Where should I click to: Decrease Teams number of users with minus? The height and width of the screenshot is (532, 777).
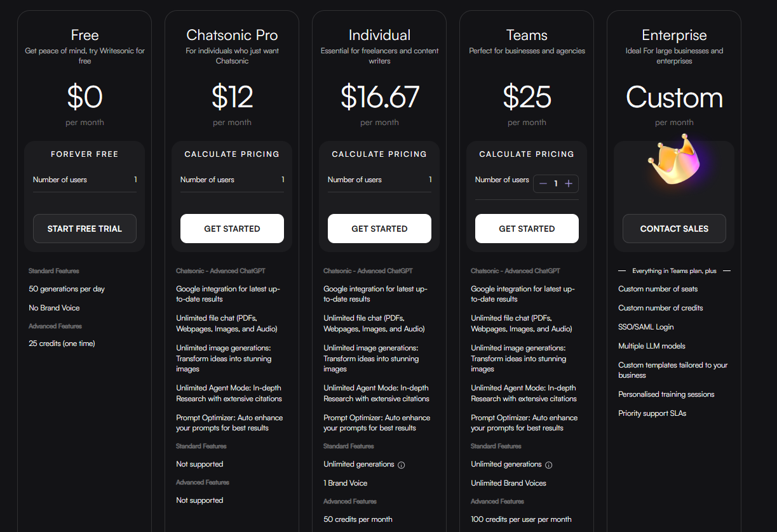click(543, 183)
